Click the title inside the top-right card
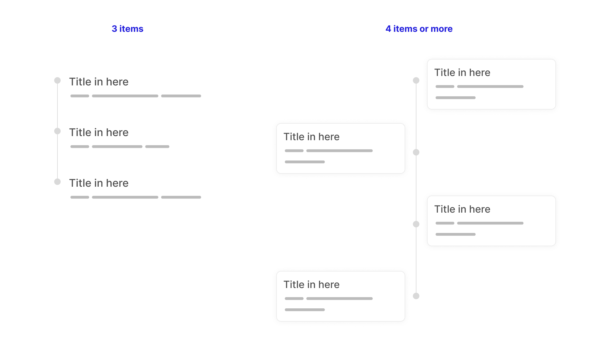The width and height of the screenshot is (589, 364). point(462,73)
